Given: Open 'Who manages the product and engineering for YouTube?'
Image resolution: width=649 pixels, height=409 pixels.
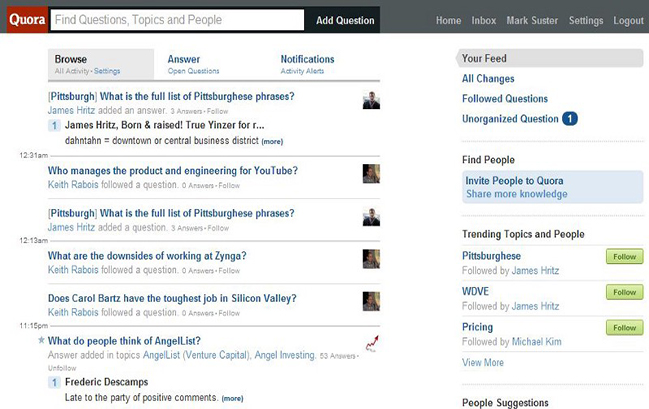Looking at the screenshot, I should [x=173, y=171].
